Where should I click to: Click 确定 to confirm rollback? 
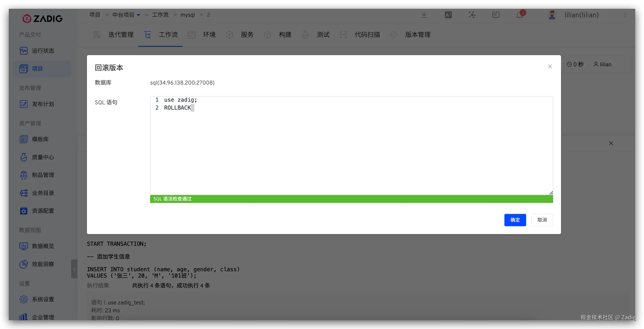point(515,220)
